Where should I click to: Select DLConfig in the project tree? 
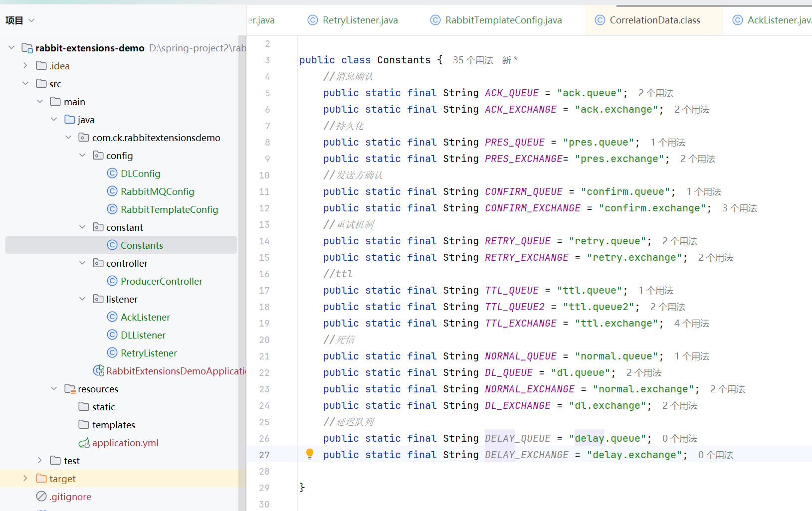tap(141, 173)
